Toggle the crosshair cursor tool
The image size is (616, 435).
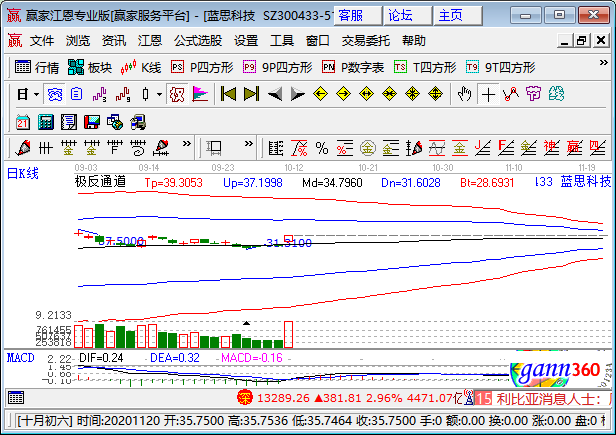coord(488,94)
